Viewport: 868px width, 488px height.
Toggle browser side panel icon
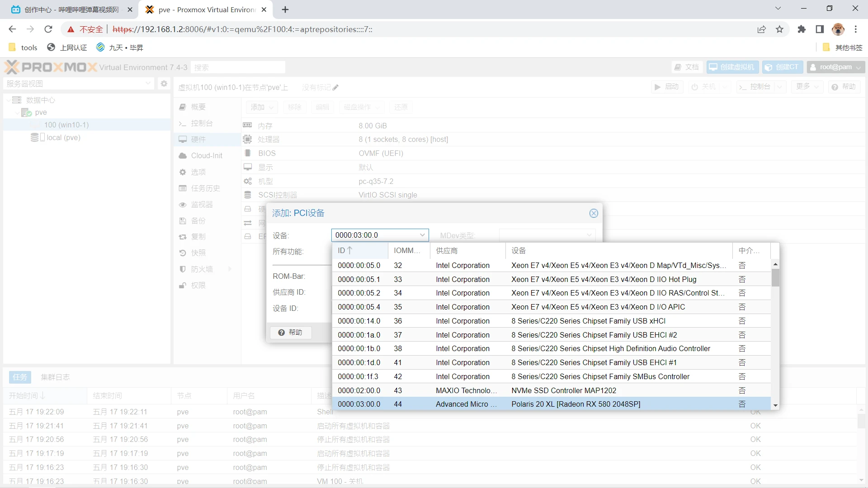820,29
